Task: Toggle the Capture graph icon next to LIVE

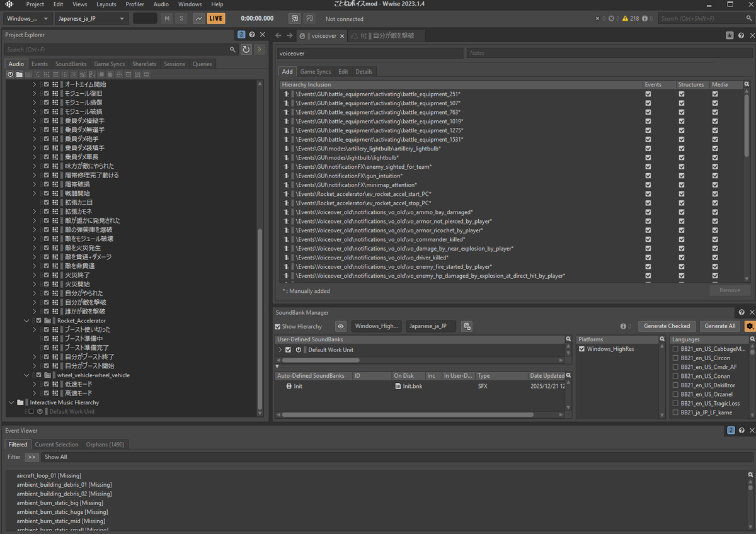Action: click(x=198, y=18)
